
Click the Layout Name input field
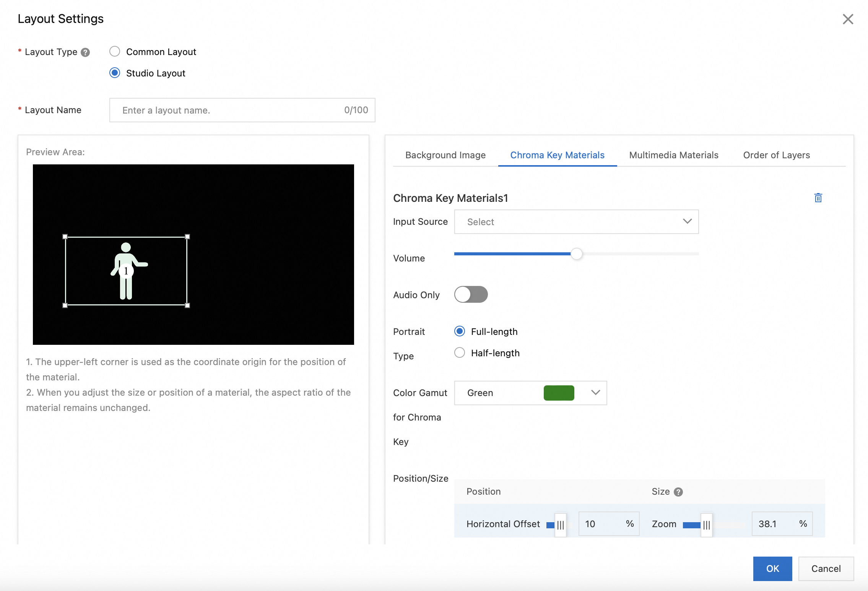229,110
